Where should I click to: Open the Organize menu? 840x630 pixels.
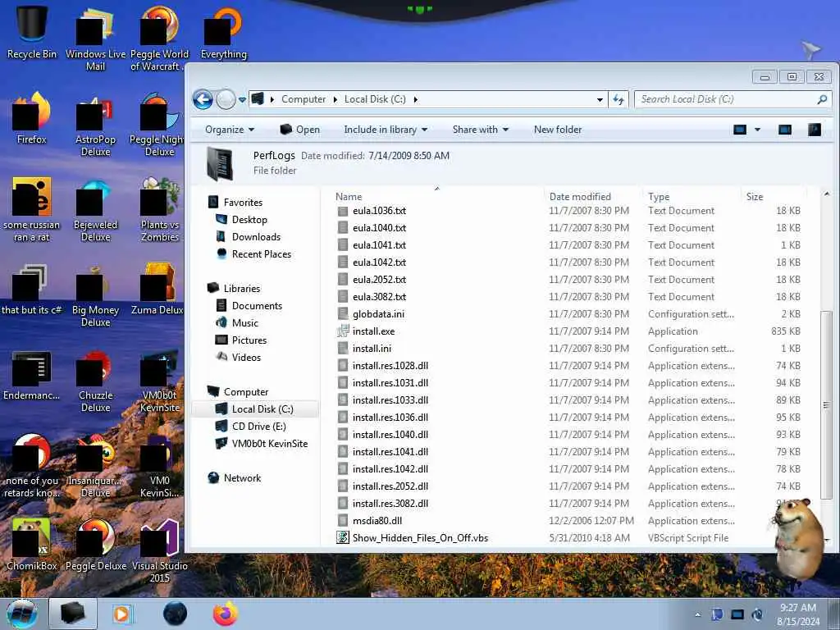click(230, 130)
